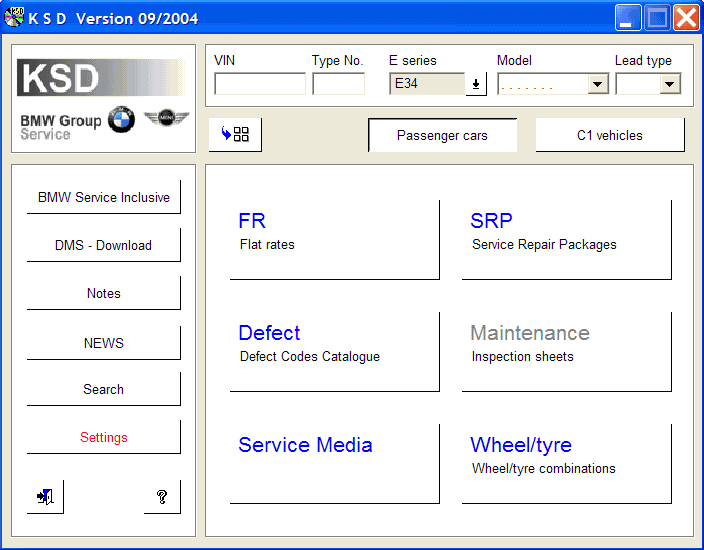Viewport: 704px width, 550px height.
Task: Expand the Lead type dropdown
Action: tap(670, 84)
